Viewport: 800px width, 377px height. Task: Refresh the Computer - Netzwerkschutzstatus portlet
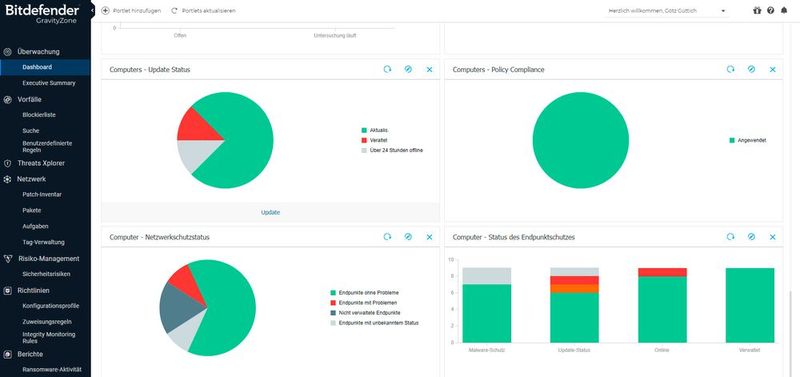(387, 237)
